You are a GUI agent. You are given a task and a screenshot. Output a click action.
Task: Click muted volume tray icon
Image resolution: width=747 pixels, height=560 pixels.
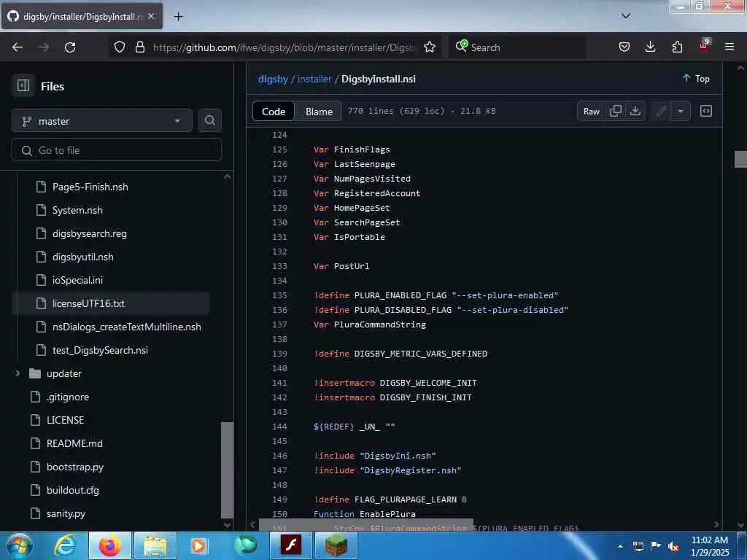click(673, 546)
